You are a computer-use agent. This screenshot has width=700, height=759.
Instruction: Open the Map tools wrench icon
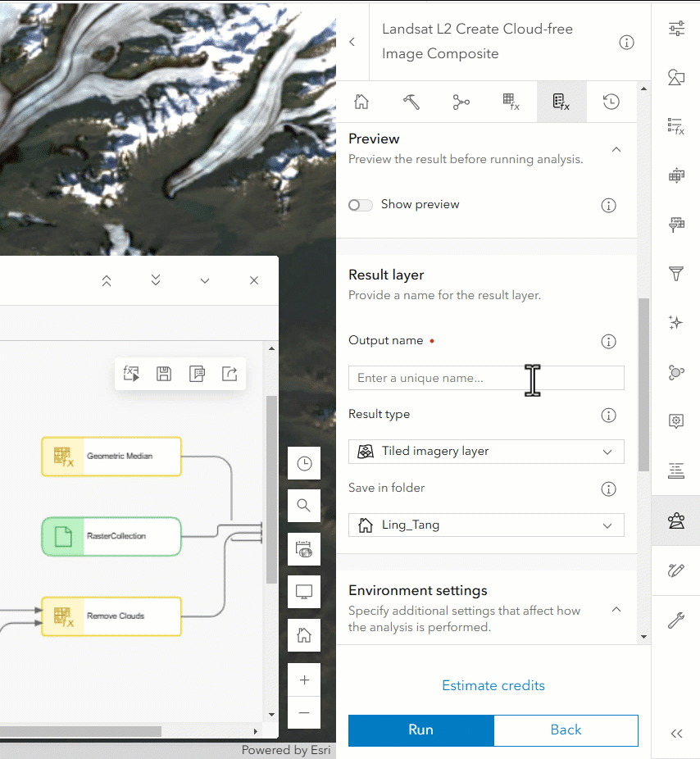[676, 620]
